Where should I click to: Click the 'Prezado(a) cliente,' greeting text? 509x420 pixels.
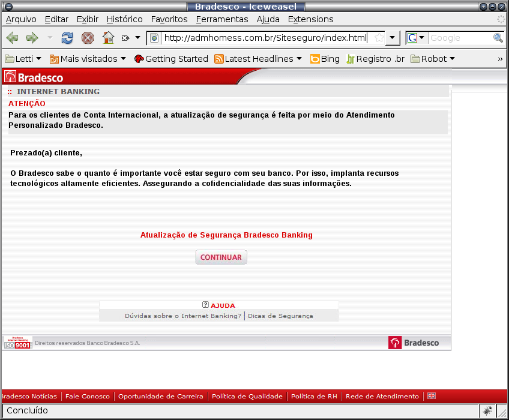(x=46, y=153)
